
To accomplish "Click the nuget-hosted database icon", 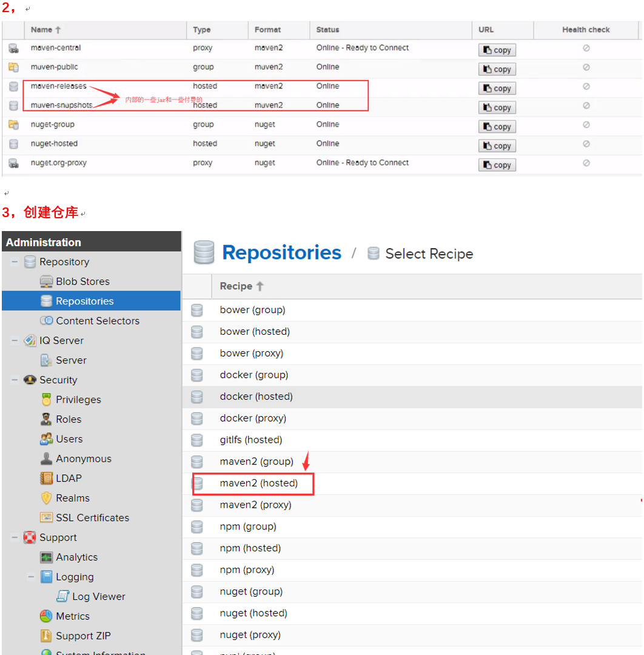I will pos(13,144).
